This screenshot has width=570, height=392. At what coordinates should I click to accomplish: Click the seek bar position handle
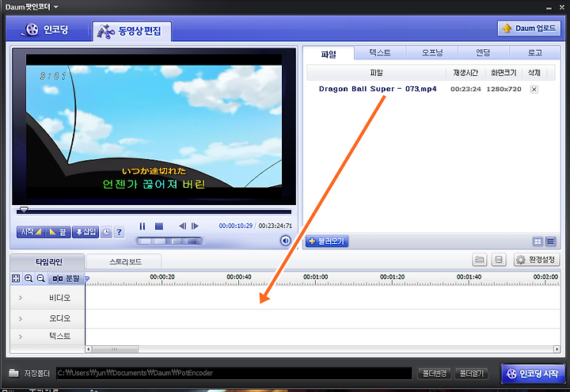(x=24, y=210)
